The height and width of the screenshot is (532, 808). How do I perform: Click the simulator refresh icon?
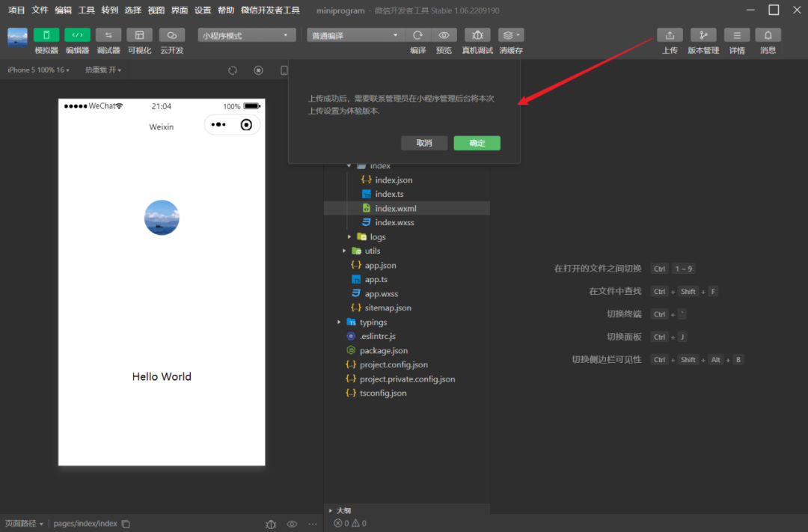pyautogui.click(x=233, y=70)
